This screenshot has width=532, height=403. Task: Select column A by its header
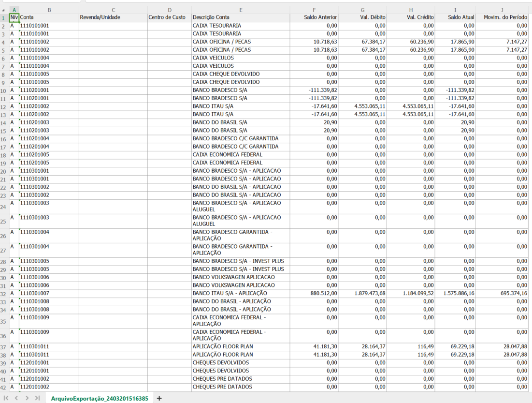(x=14, y=10)
